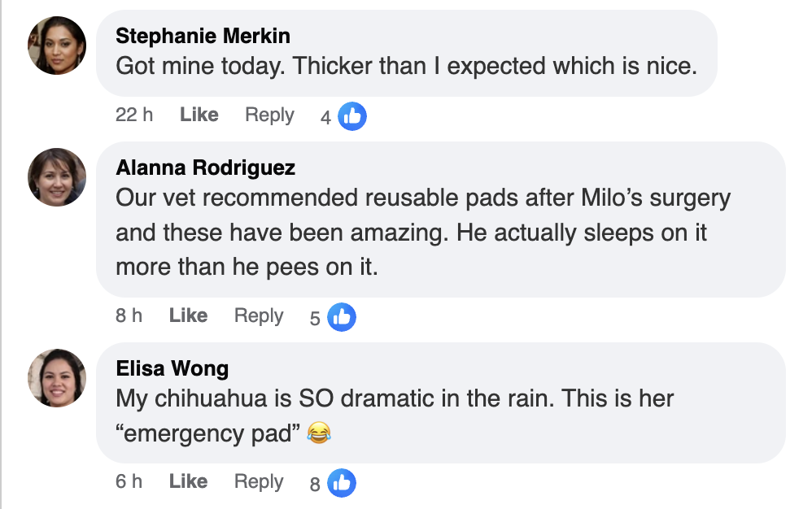Open the 22 h timestamp link
Image resolution: width=812 pixels, height=509 pixels.
[133, 115]
